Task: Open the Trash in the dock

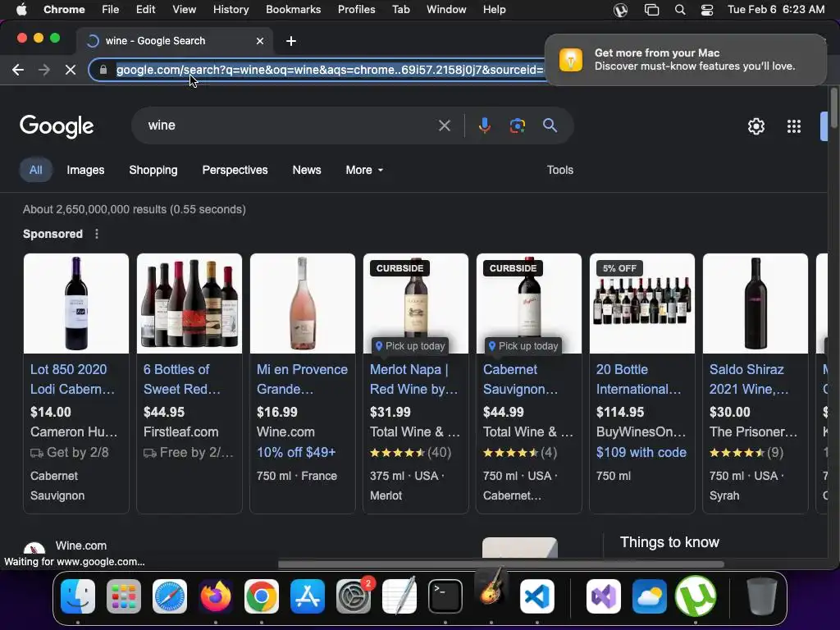Action: (x=761, y=596)
